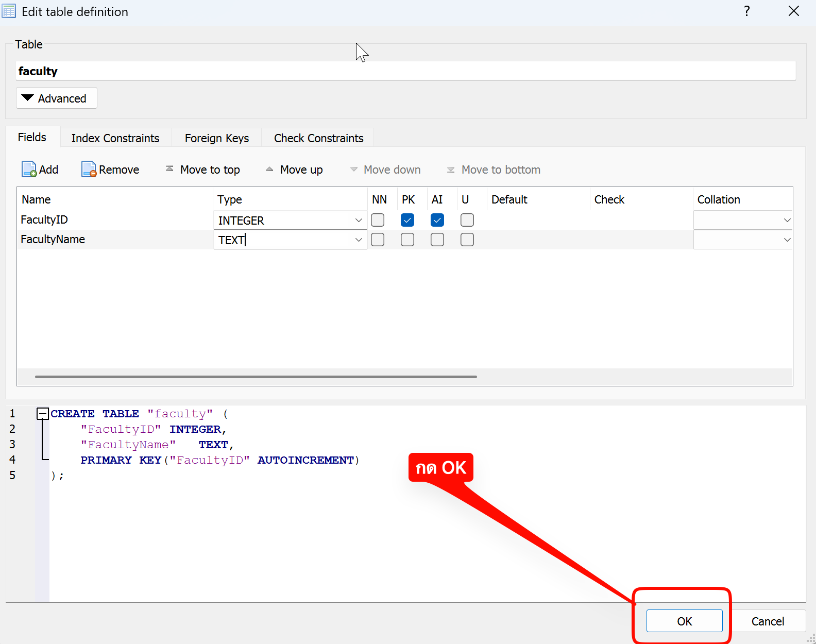Click the Cancel button

coord(768,621)
